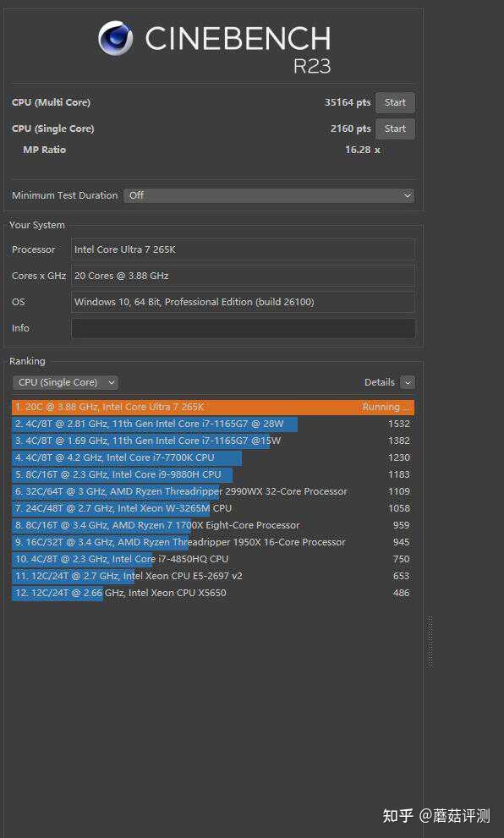The width and height of the screenshot is (504, 838).
Task: Click the Cores x GHz field
Action: coord(244,276)
